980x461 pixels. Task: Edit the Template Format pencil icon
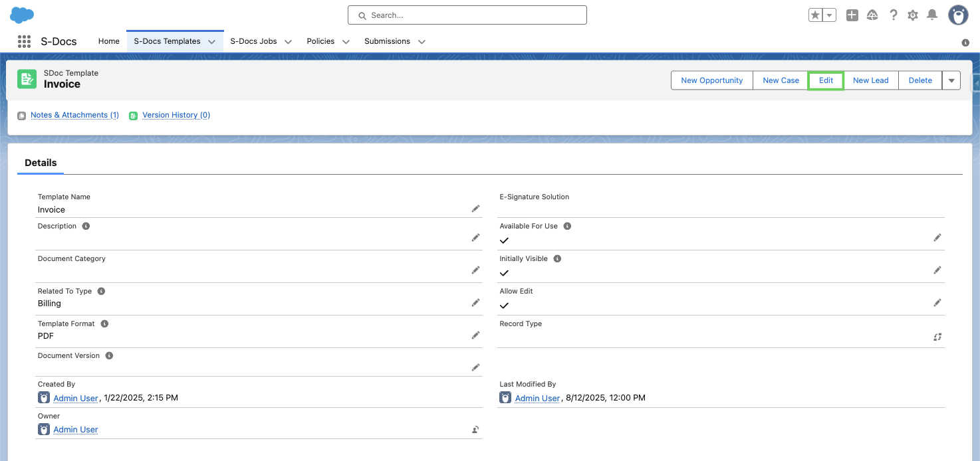pos(476,335)
